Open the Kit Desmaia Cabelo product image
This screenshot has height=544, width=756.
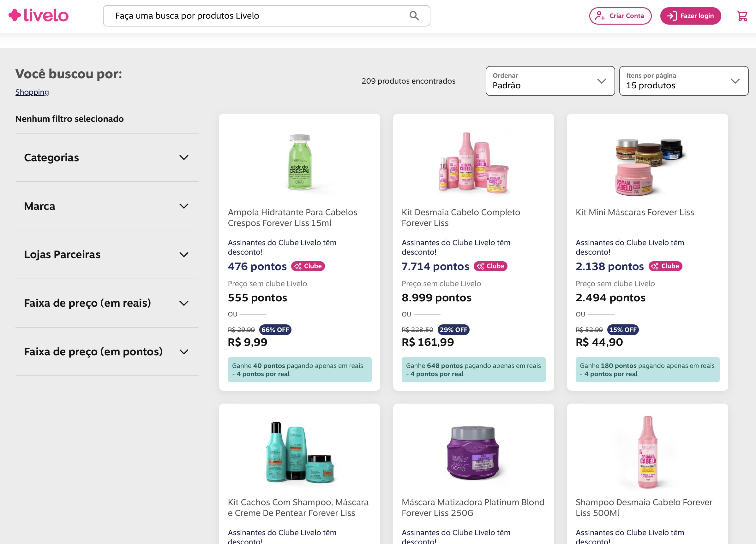click(x=473, y=162)
